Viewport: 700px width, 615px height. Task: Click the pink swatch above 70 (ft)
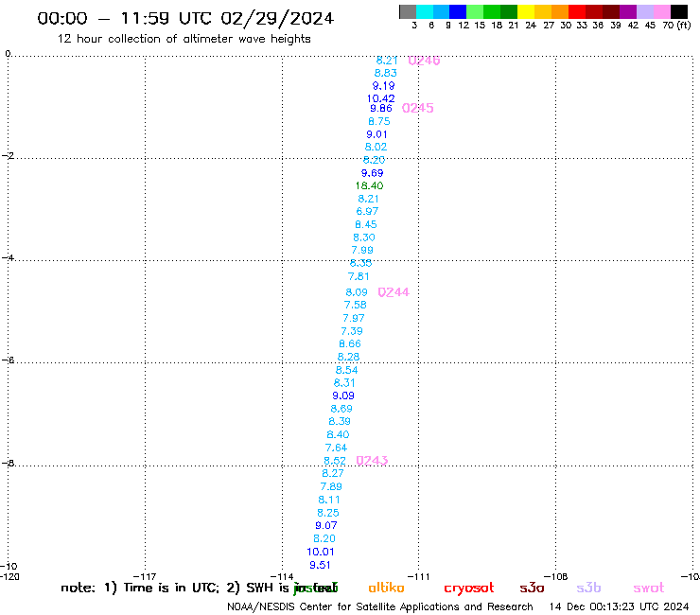click(x=662, y=11)
